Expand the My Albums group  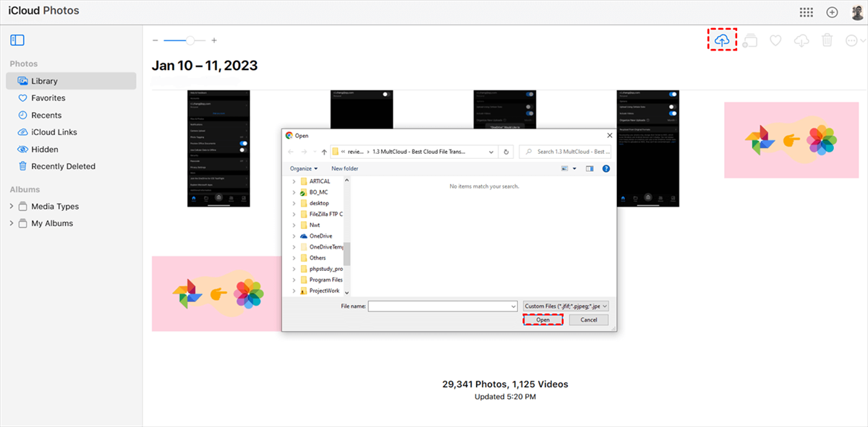(x=12, y=223)
